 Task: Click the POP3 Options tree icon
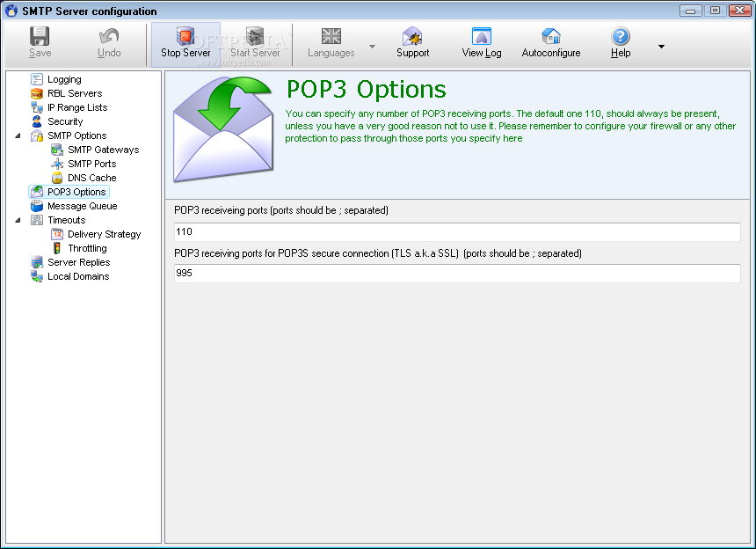(37, 192)
